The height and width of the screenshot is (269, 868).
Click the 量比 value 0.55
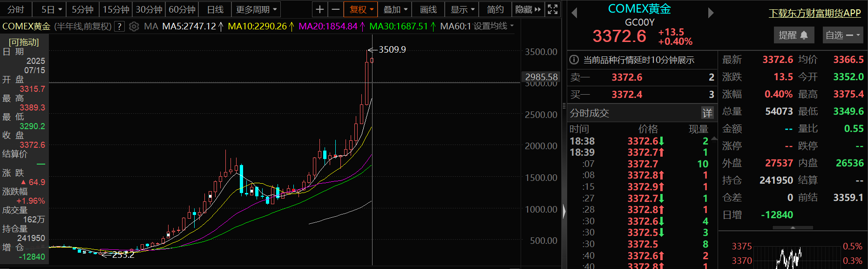854,129
